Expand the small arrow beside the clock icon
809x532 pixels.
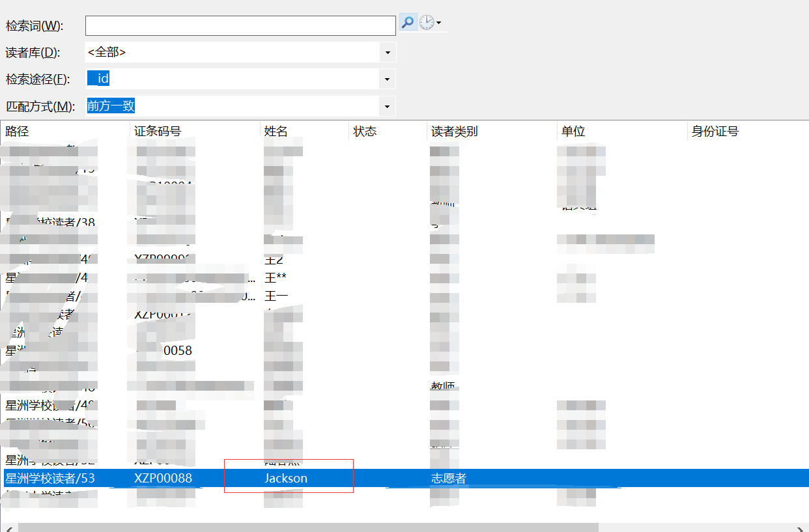click(x=439, y=23)
